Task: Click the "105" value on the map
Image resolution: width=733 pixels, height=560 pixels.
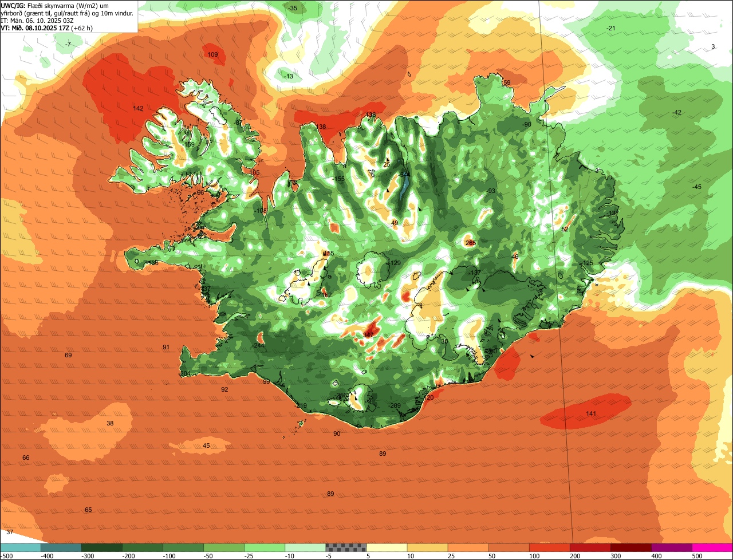Action: point(254,172)
